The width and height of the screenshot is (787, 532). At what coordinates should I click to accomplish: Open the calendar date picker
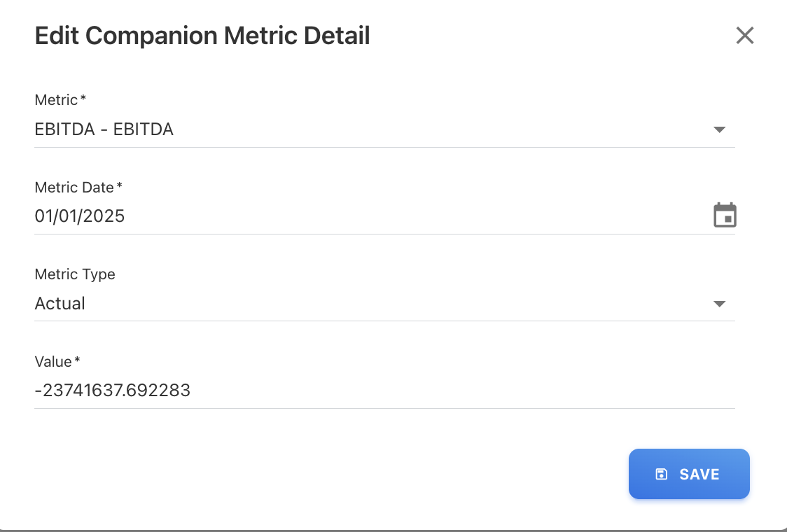coord(725,216)
